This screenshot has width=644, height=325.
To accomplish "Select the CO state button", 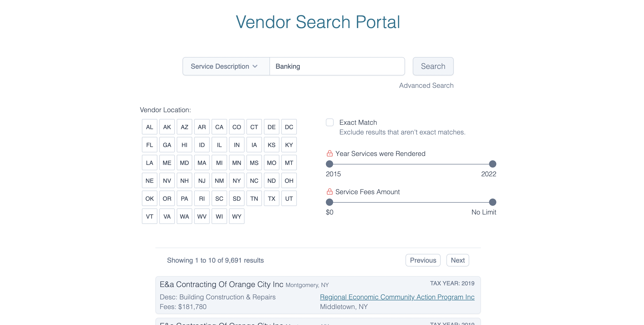I will (x=237, y=127).
